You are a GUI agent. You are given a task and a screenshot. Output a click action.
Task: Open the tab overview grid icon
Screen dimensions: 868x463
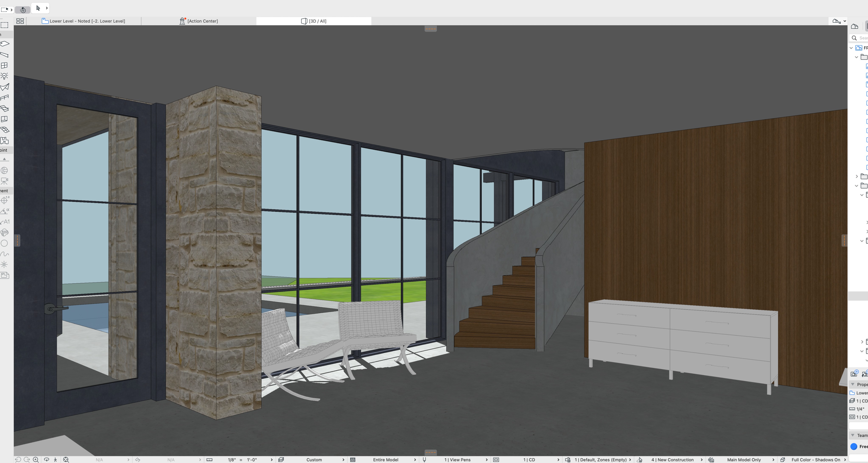[x=20, y=21]
